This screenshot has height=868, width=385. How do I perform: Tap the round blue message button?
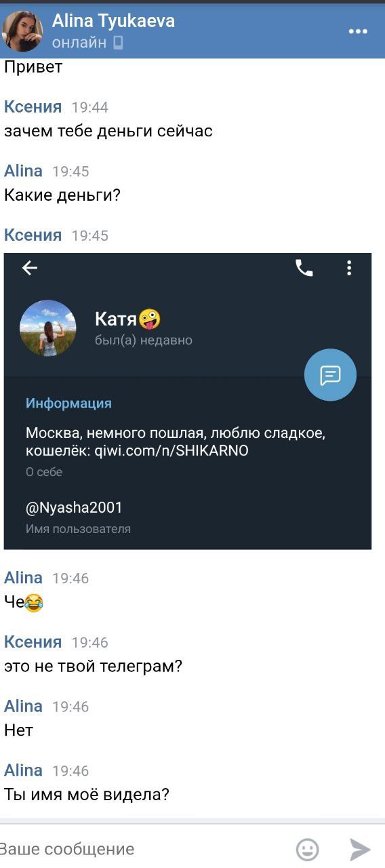click(330, 375)
